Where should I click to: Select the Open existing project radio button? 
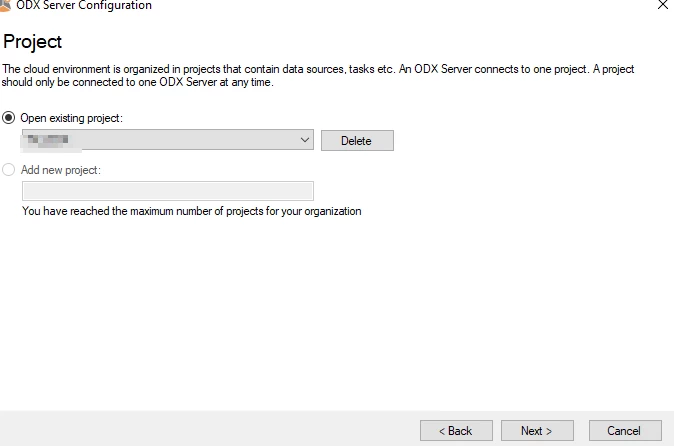click(10, 118)
